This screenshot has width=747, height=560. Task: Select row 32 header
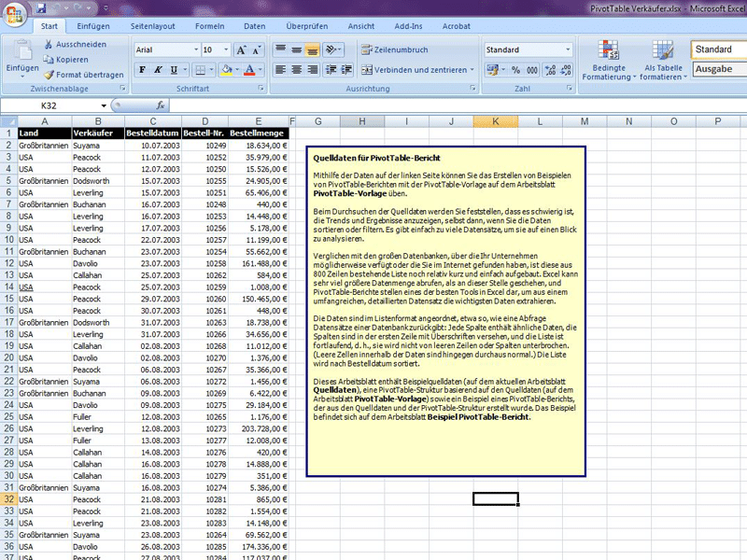[8, 499]
